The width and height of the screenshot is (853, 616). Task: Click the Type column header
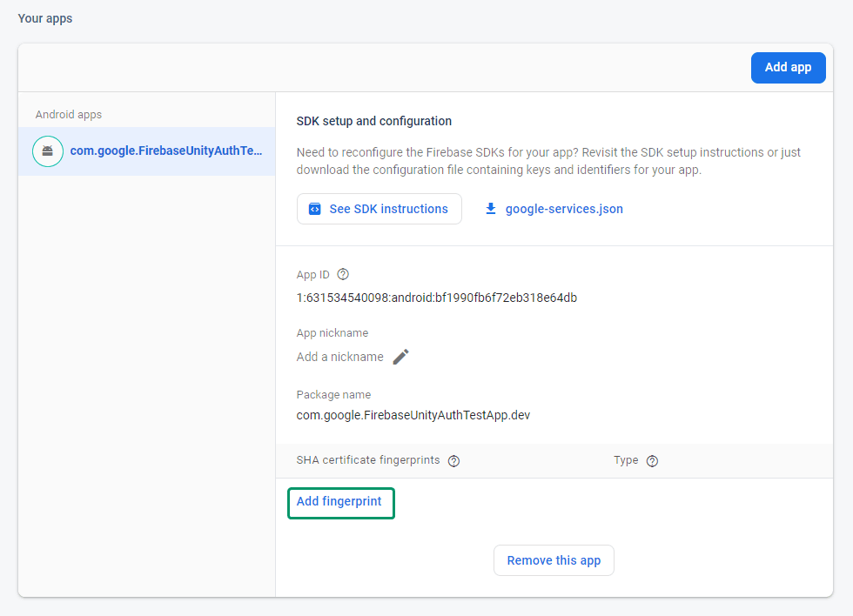[x=626, y=460]
